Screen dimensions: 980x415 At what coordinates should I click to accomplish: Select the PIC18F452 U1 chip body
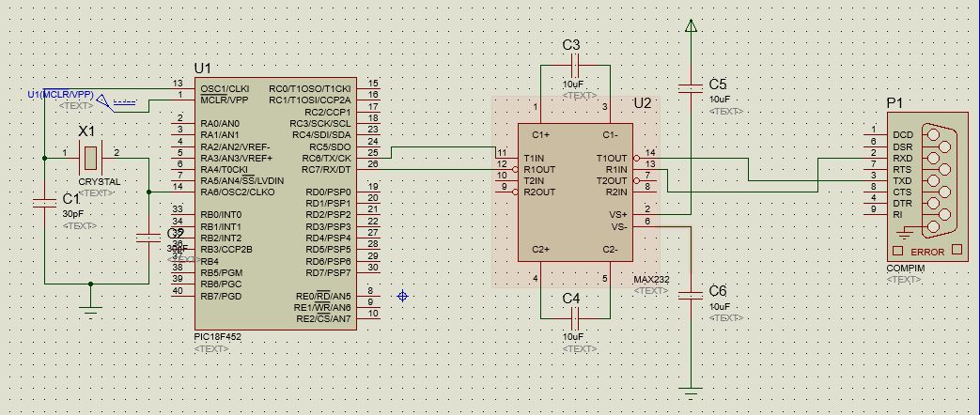(275, 203)
